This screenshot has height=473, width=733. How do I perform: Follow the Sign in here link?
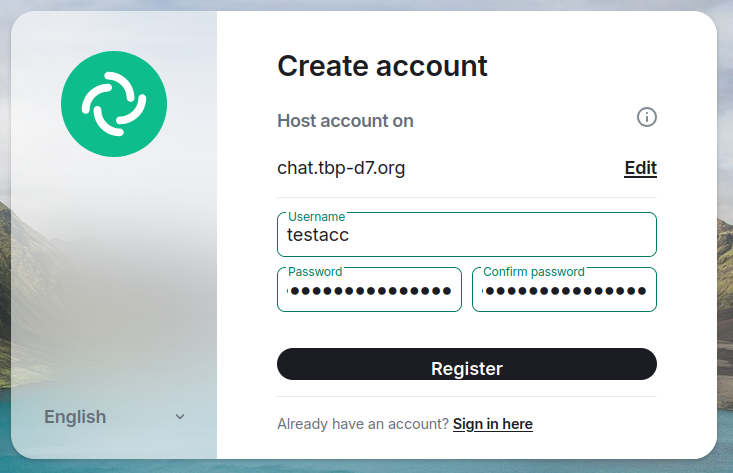(492, 424)
